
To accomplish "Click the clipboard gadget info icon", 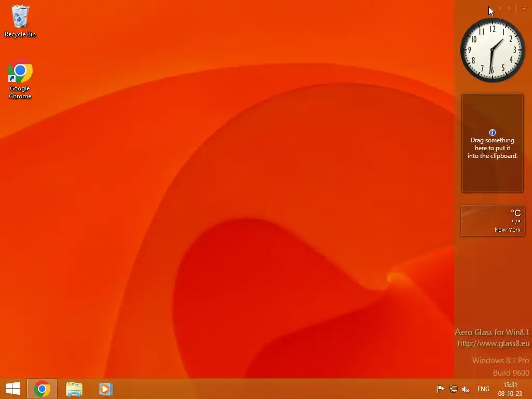I will click(493, 132).
